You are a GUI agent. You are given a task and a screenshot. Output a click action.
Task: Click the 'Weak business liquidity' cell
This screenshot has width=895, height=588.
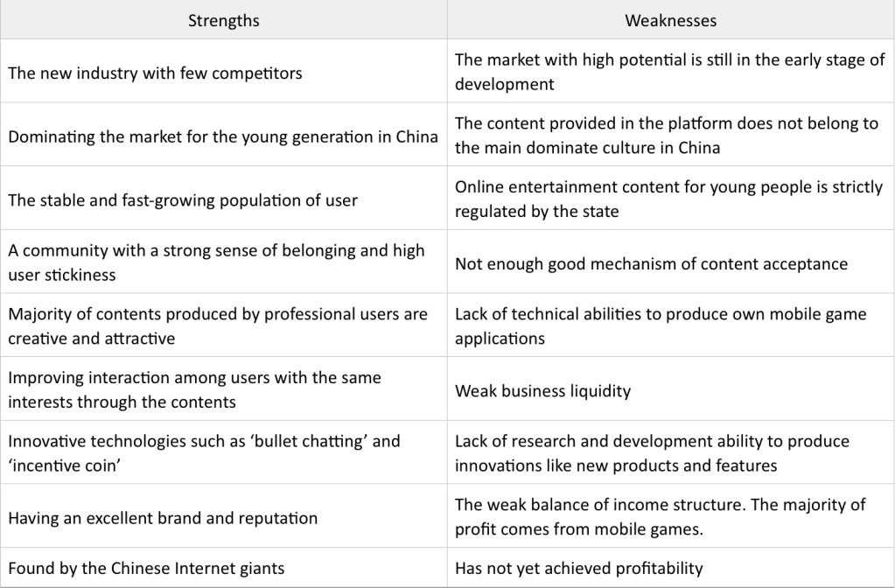(542, 390)
